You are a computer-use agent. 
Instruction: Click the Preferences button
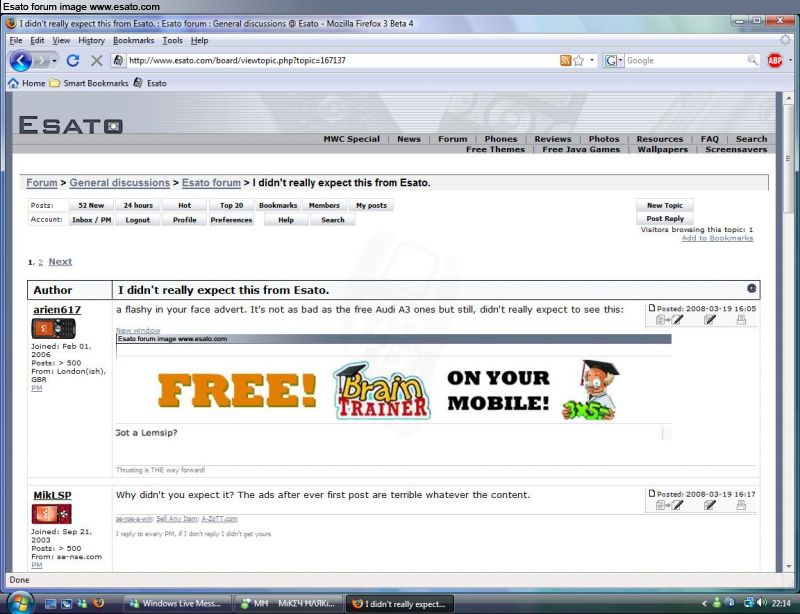(x=231, y=220)
